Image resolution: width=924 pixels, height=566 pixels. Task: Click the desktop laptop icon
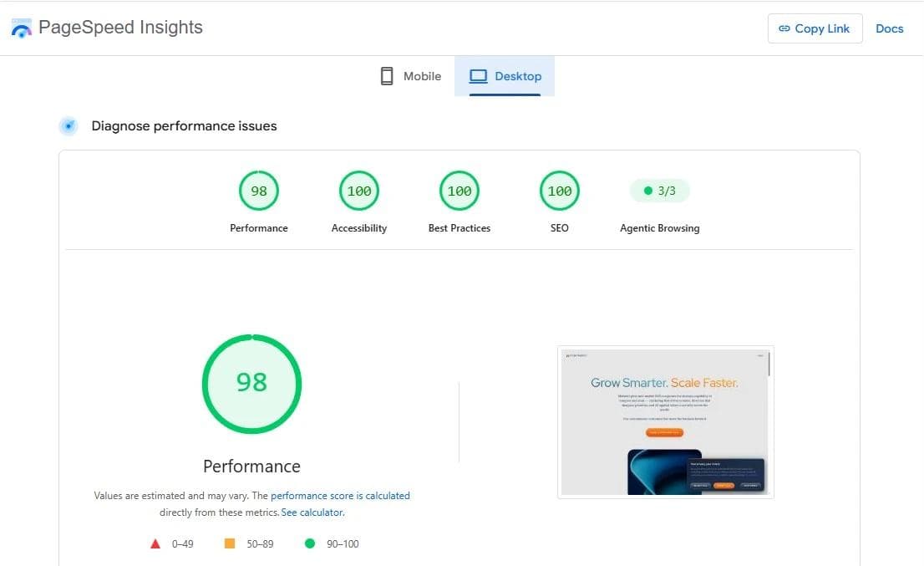pos(478,76)
